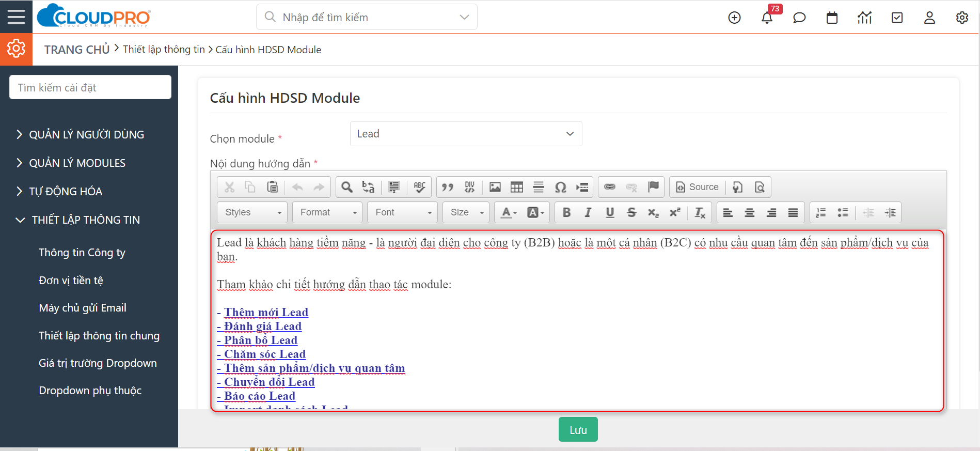
Task: Justify the text
Action: (793, 212)
